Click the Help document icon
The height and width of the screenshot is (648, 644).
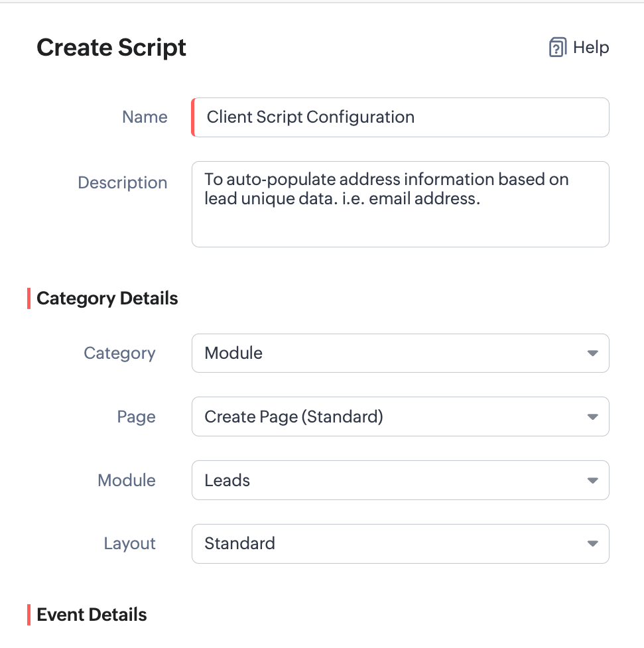[557, 48]
